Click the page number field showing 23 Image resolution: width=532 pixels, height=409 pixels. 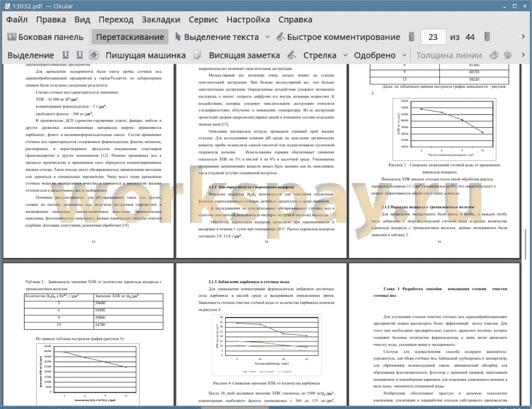point(433,37)
